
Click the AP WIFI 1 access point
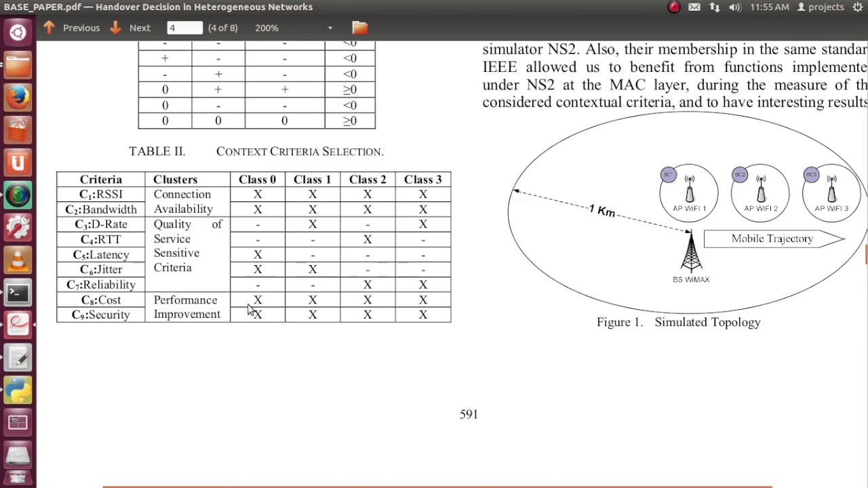click(x=689, y=192)
